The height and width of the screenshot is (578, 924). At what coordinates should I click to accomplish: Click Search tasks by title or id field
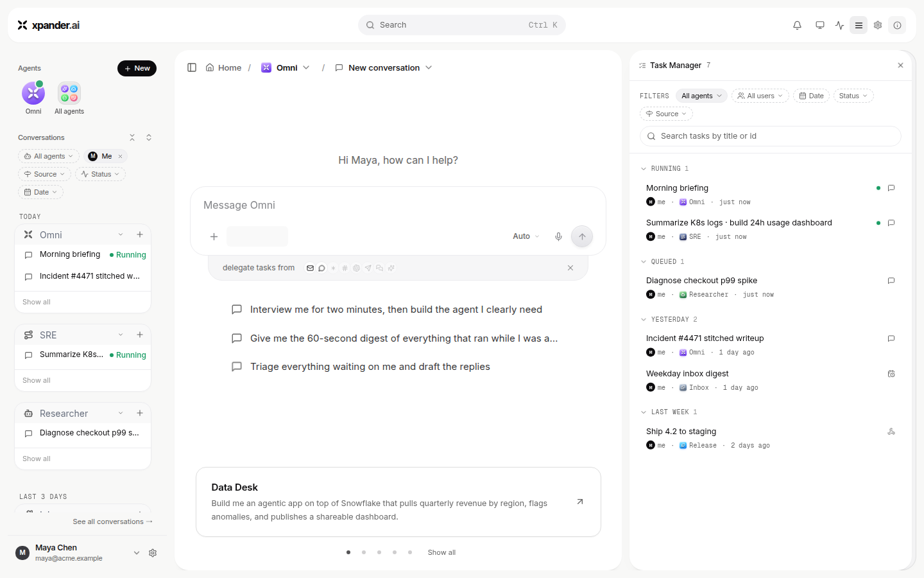770,136
